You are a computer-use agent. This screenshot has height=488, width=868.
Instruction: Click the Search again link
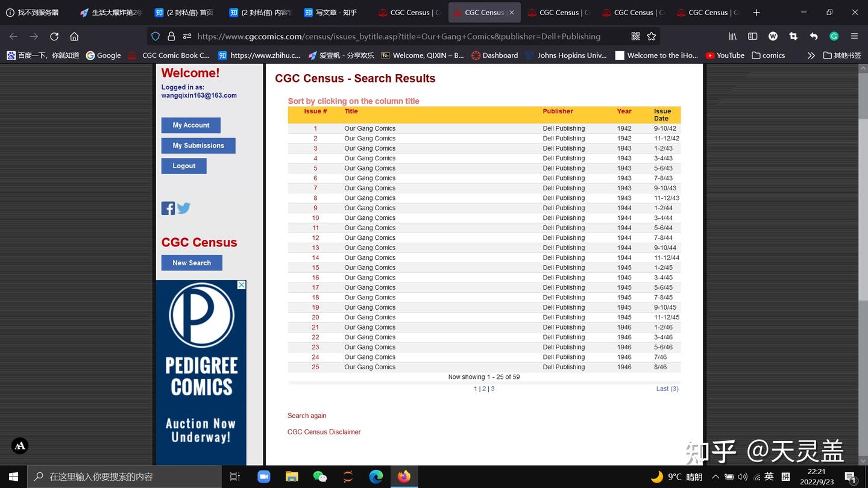pyautogui.click(x=307, y=416)
